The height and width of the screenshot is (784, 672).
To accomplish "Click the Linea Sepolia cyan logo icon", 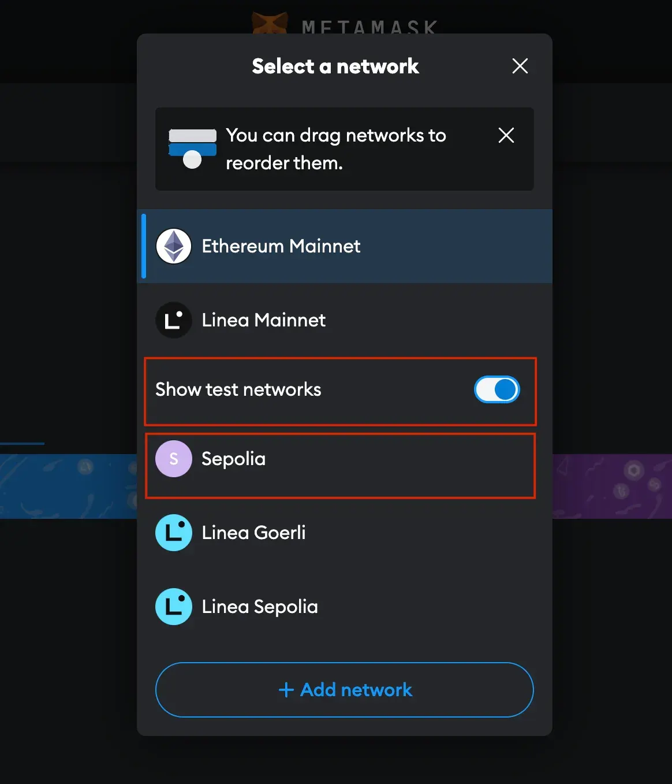I will click(174, 607).
